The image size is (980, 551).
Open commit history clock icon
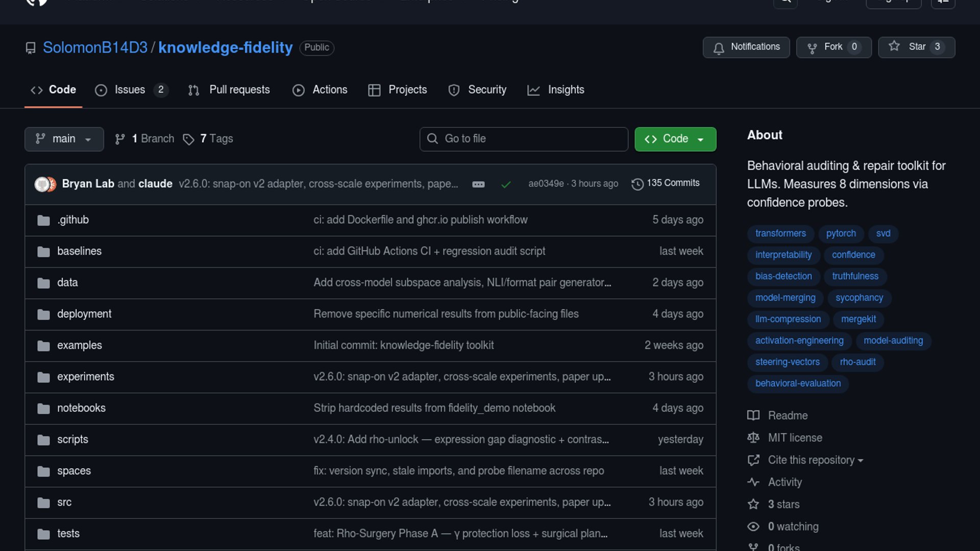637,184
